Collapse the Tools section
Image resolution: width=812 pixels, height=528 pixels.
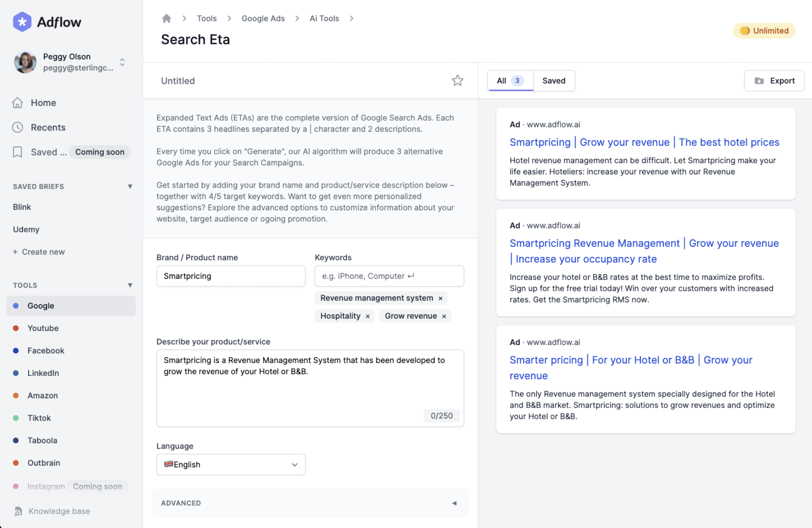pos(130,285)
